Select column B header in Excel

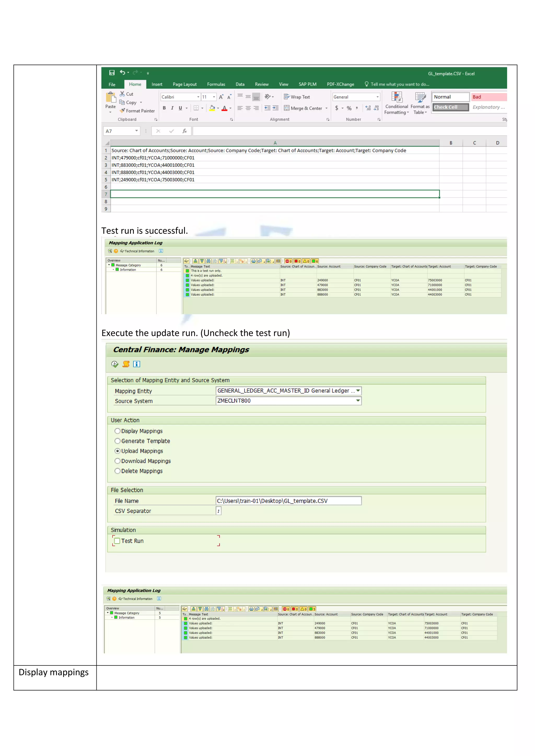click(451, 143)
